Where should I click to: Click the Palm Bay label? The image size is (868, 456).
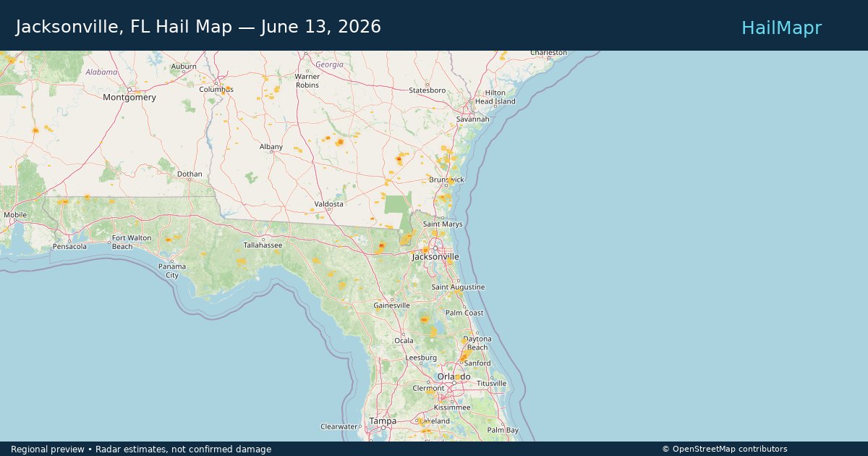tap(503, 431)
